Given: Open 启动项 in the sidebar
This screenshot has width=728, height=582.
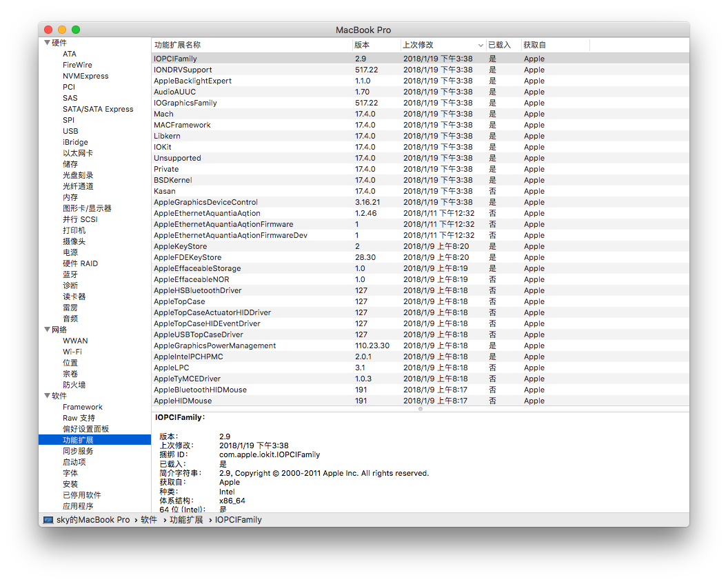Looking at the screenshot, I should (x=74, y=462).
